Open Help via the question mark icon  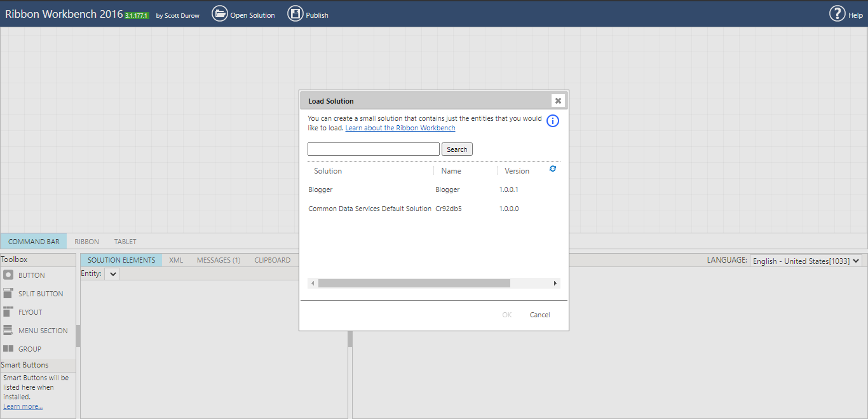(837, 13)
